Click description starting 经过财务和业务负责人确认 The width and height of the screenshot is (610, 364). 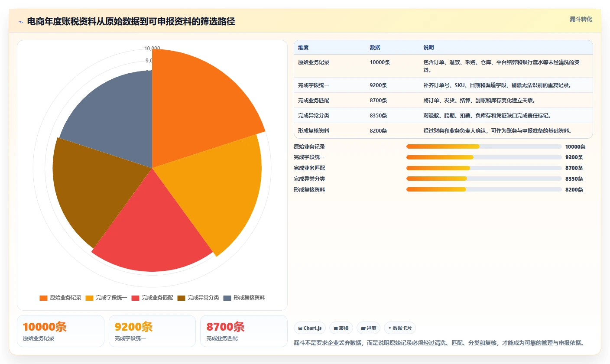coord(497,131)
